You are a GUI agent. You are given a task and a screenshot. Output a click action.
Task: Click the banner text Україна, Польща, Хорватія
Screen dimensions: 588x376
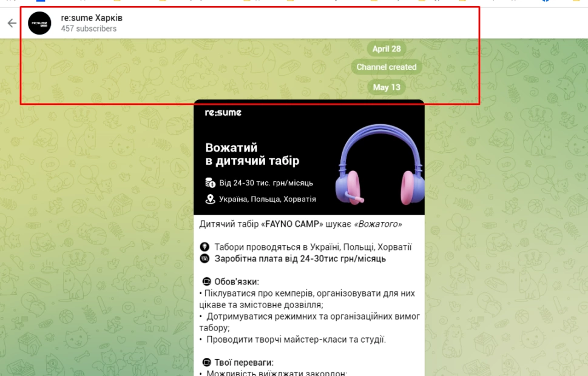coord(268,199)
